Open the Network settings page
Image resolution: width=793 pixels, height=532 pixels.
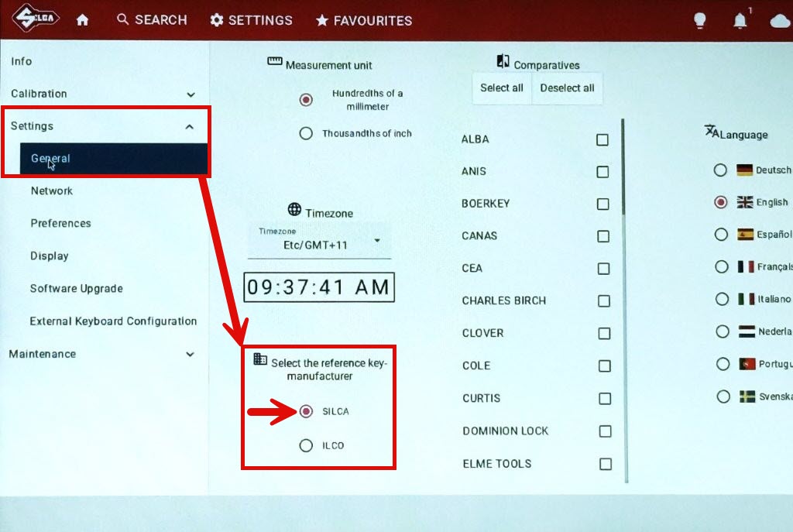[52, 190]
